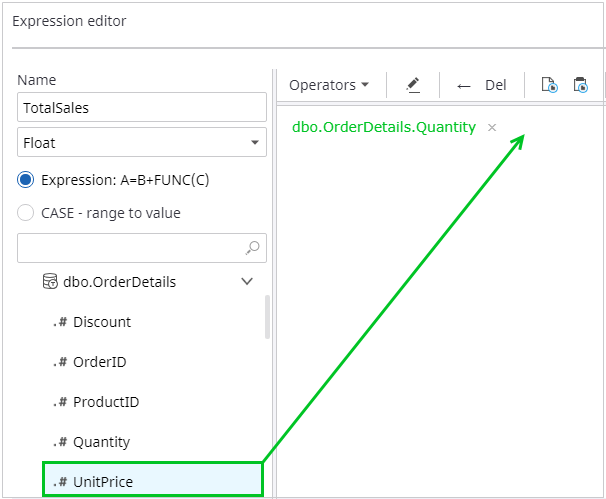606x499 pixels.
Task: Remove the dbo.OrderDetails.Quantity token with its x
Action: click(492, 128)
